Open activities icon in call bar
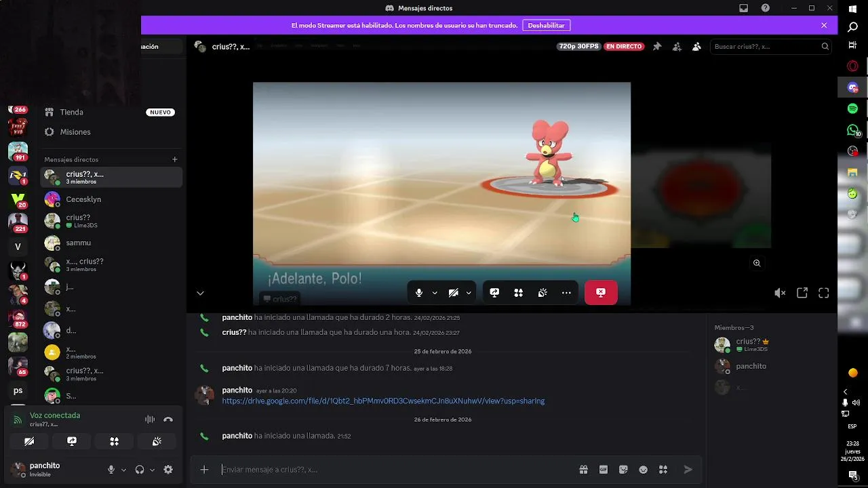This screenshot has width=868, height=488. (x=519, y=293)
